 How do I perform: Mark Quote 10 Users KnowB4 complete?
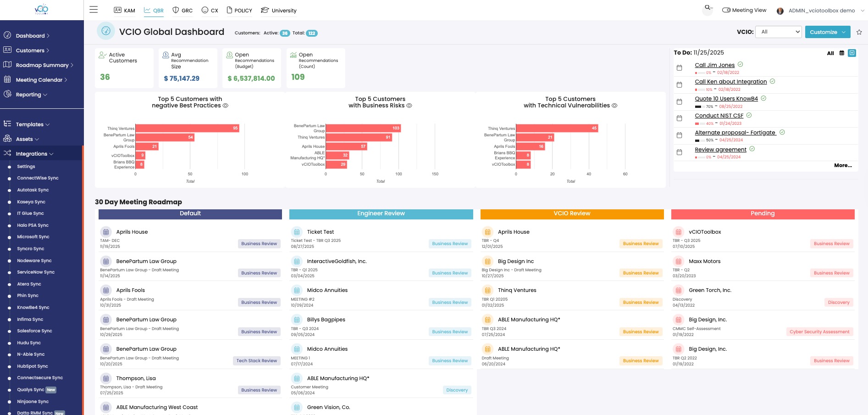[763, 98]
